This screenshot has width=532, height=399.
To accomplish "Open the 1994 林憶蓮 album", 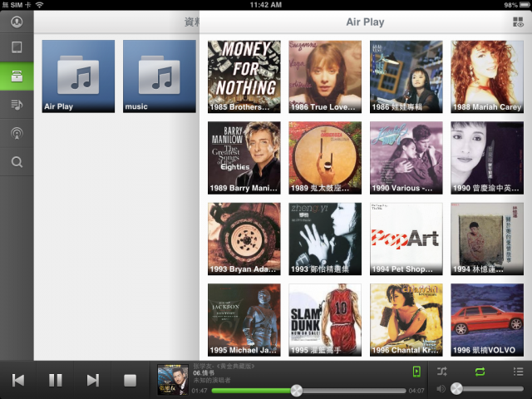I will 487,239.
